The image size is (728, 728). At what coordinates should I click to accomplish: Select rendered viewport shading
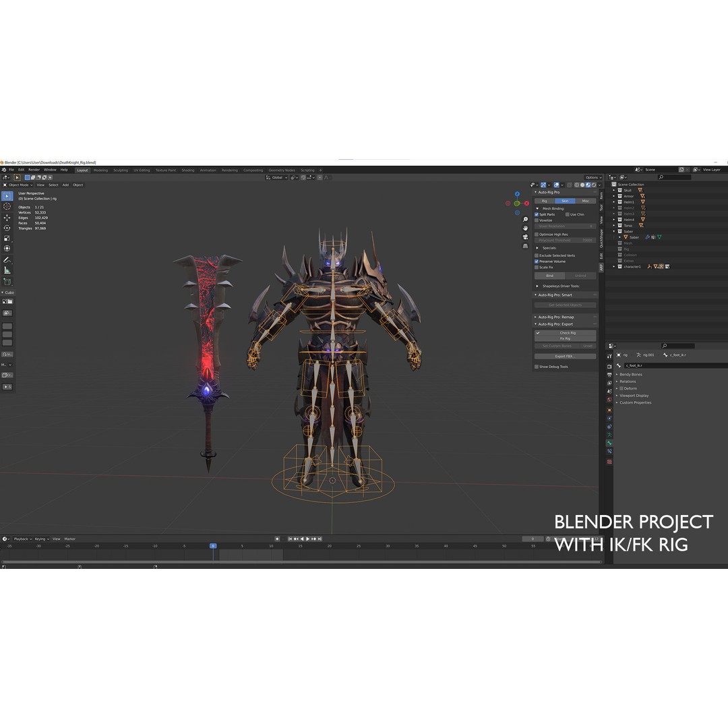(x=594, y=185)
